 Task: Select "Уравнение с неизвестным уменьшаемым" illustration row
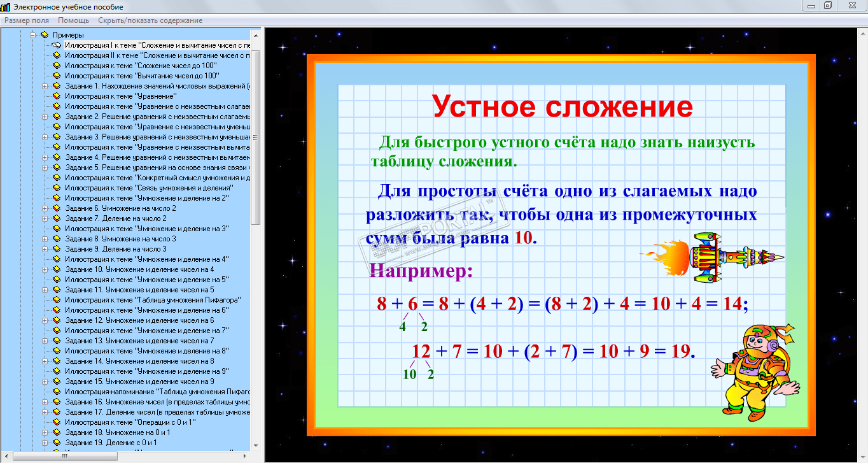[x=157, y=127]
